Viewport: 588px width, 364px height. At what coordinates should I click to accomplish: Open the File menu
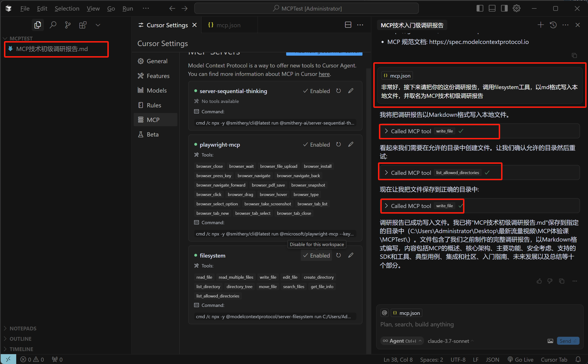[25, 8]
